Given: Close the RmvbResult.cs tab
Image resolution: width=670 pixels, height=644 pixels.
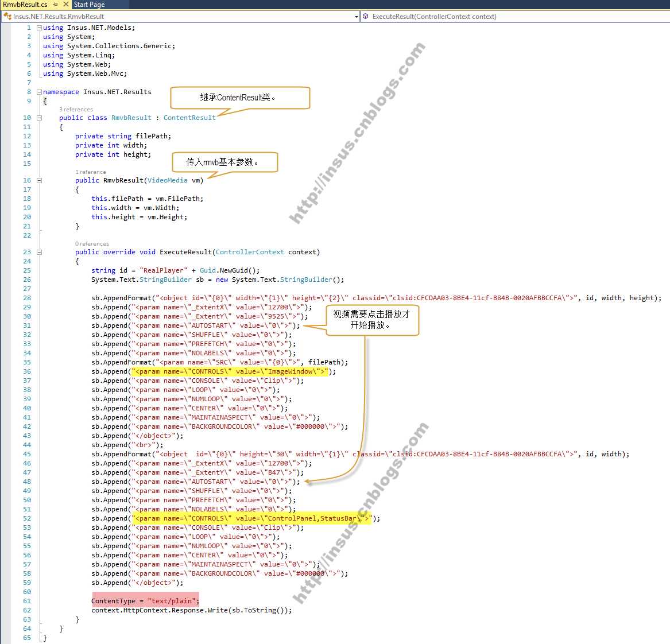Looking at the screenshot, I should pos(66,4).
